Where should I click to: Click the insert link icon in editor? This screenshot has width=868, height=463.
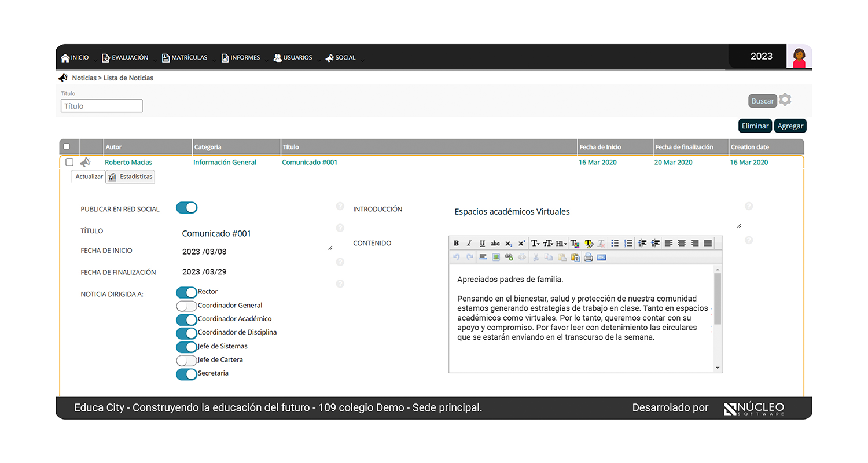tap(509, 258)
